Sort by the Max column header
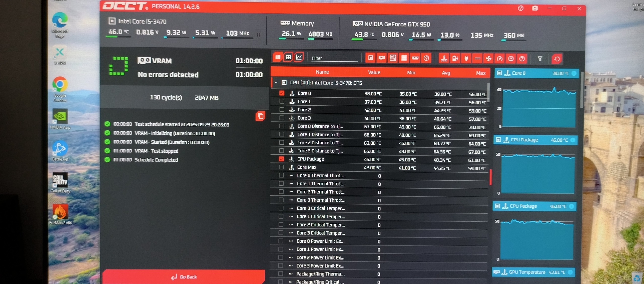Image resolution: width=644 pixels, height=284 pixels. 481,73
